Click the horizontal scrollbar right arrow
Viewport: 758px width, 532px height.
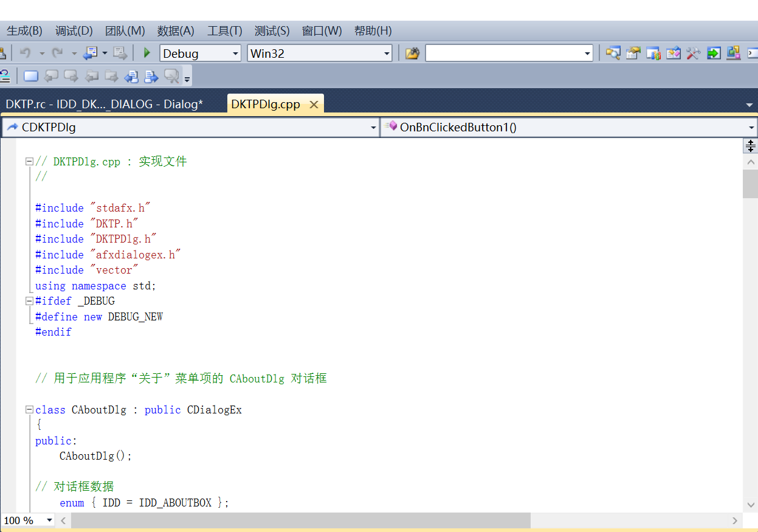coord(734,520)
